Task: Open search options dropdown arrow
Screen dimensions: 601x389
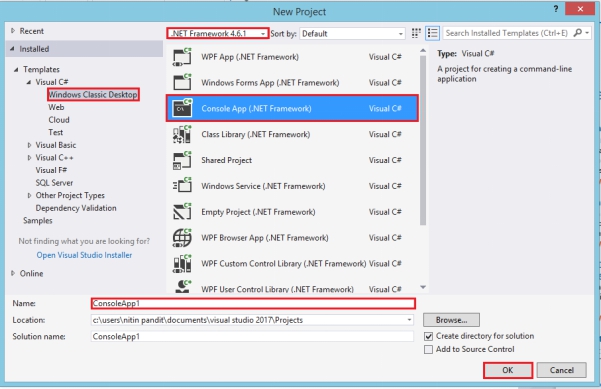Action: [587, 33]
